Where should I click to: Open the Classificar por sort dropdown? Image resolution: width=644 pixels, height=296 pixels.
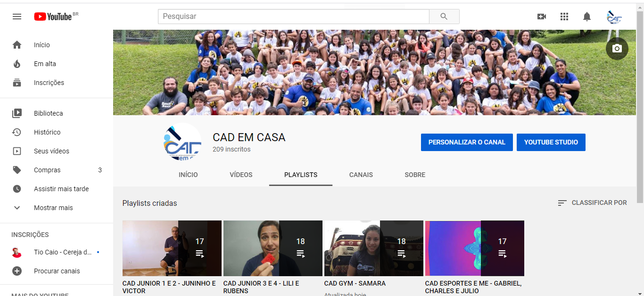coord(592,203)
